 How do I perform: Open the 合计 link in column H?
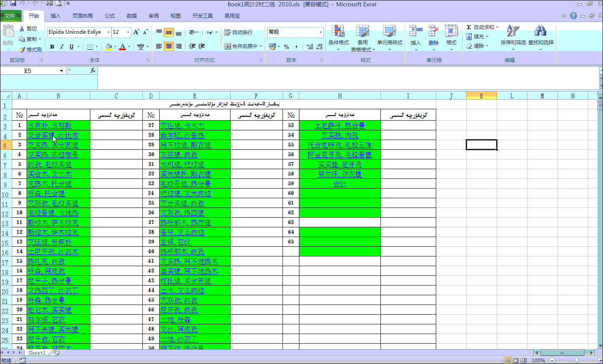(340, 184)
